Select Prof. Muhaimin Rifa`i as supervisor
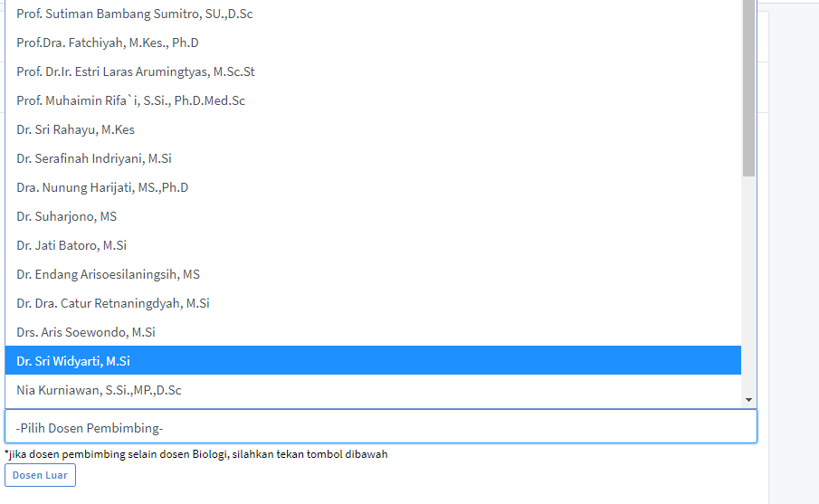This screenshot has height=504, width=819. [130, 100]
